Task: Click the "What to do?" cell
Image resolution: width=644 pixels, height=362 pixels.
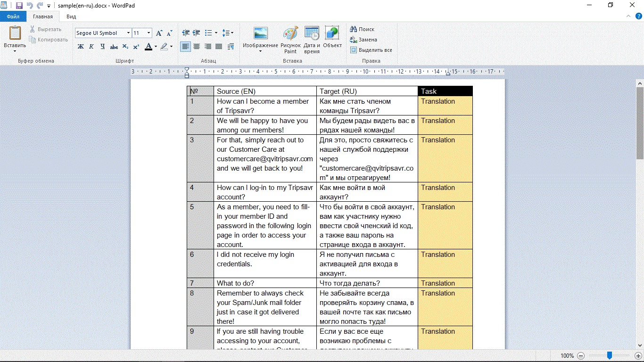Action: 265,283
